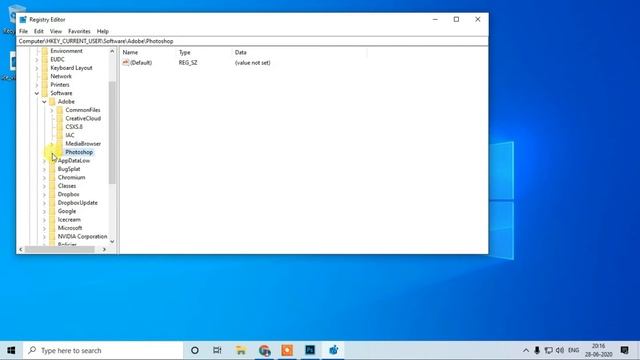The width and height of the screenshot is (640, 360).
Task: Select the BugSplat key
Action: (69, 169)
